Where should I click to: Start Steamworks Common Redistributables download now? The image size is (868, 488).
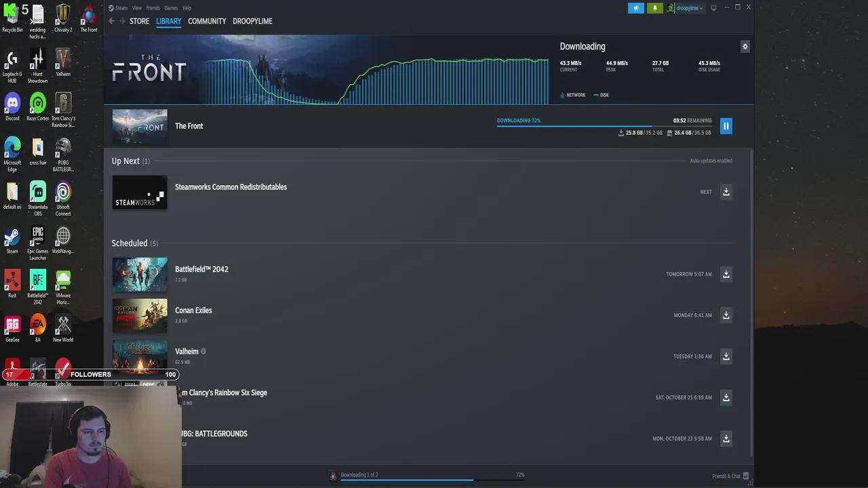[x=726, y=192]
